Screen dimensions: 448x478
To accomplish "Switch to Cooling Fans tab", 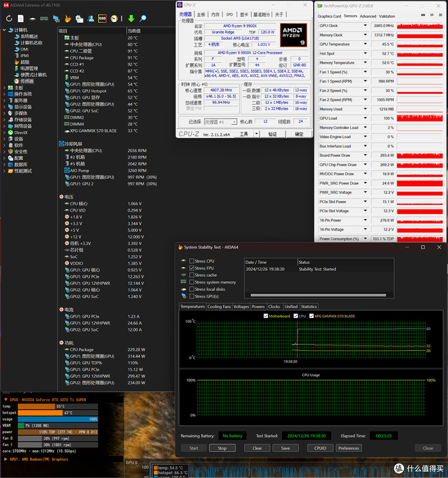I will (x=219, y=307).
